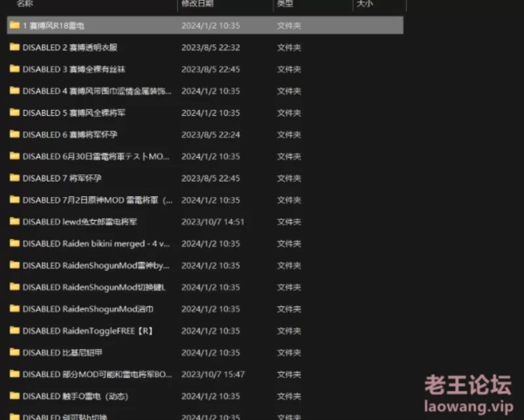
Task: Click date '2024/1/2 10:35' in highlighted first row
Action: coord(211,26)
